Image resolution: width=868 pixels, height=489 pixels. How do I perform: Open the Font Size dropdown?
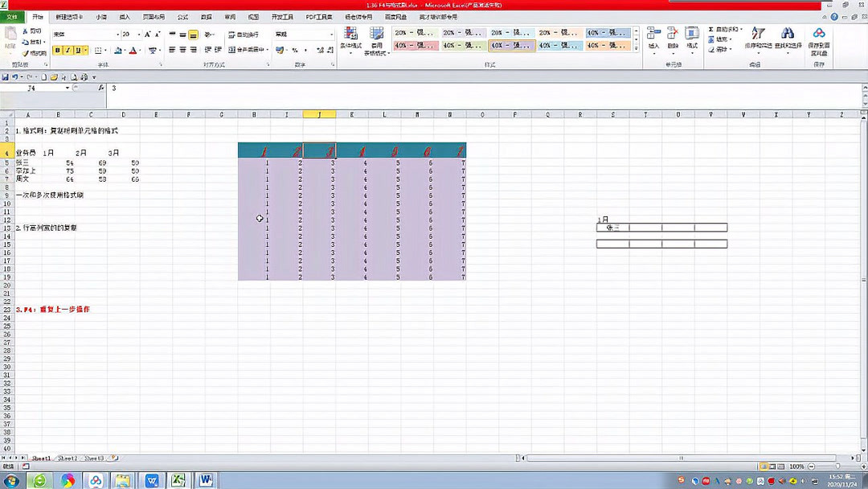[139, 35]
